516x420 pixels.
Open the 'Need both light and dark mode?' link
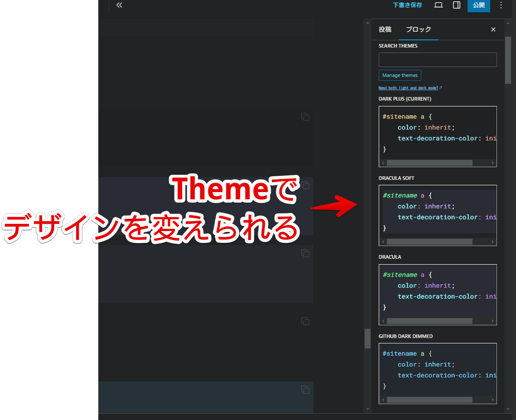point(410,88)
